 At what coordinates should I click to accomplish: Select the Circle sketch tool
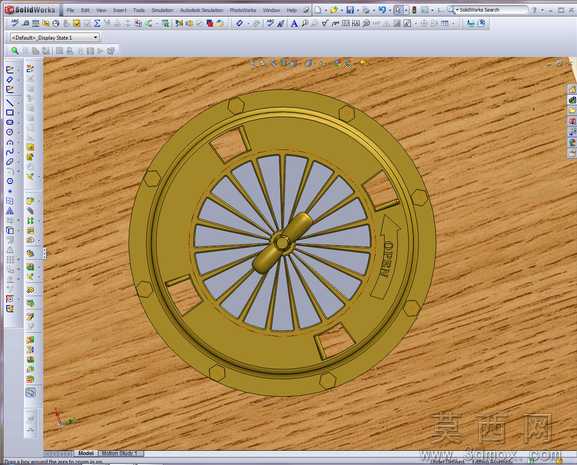[x=10, y=132]
